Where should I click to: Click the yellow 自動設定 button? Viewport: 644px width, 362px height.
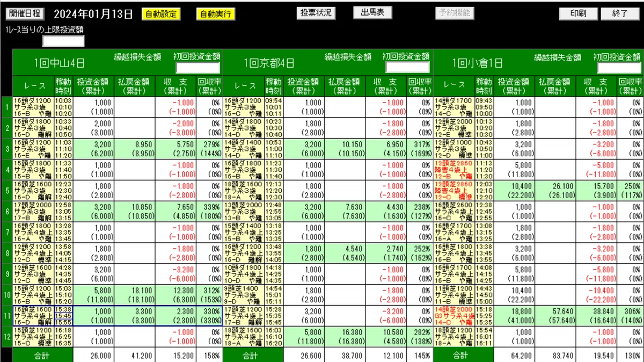tap(161, 15)
